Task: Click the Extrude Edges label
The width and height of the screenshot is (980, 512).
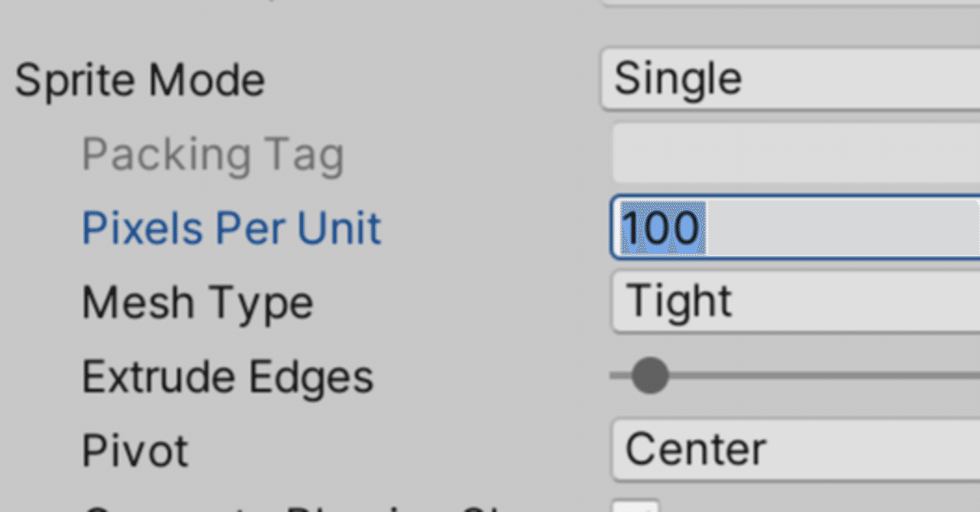Action: pos(227,375)
